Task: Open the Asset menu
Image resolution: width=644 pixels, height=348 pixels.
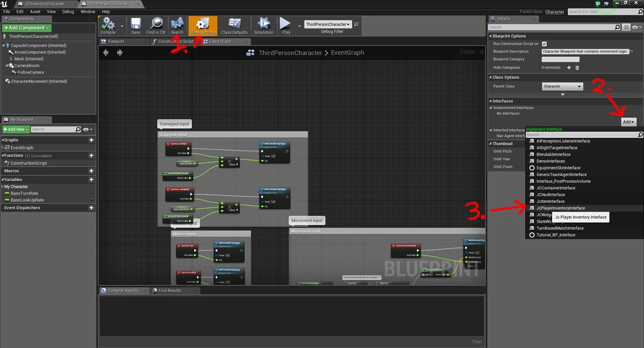Action: (x=35, y=11)
